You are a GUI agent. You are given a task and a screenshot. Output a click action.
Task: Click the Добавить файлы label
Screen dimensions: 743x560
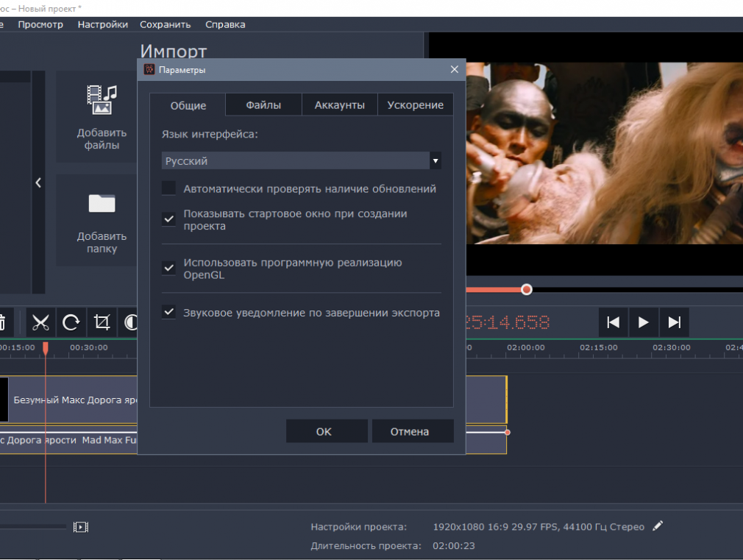point(102,139)
